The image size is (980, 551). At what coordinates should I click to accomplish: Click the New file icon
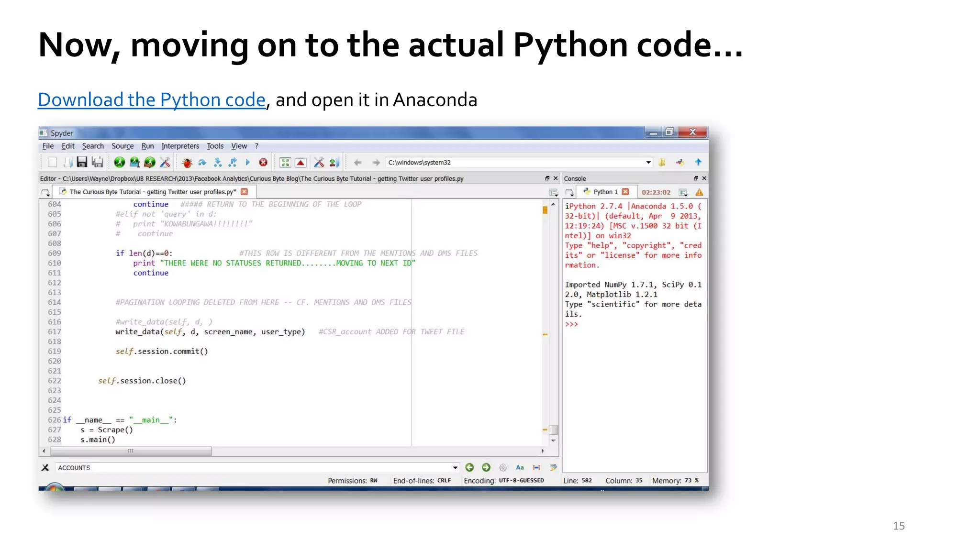click(52, 163)
